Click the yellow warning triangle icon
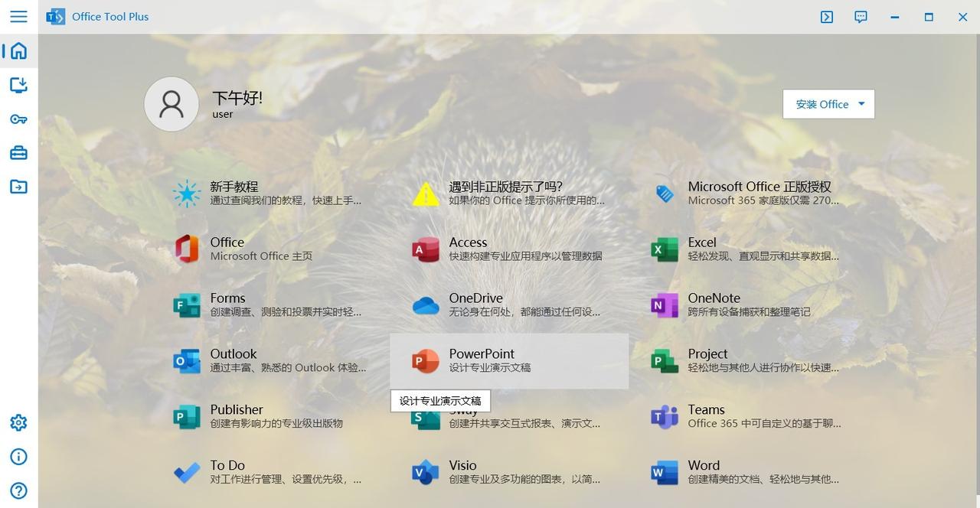The image size is (980, 508). pyautogui.click(x=426, y=194)
